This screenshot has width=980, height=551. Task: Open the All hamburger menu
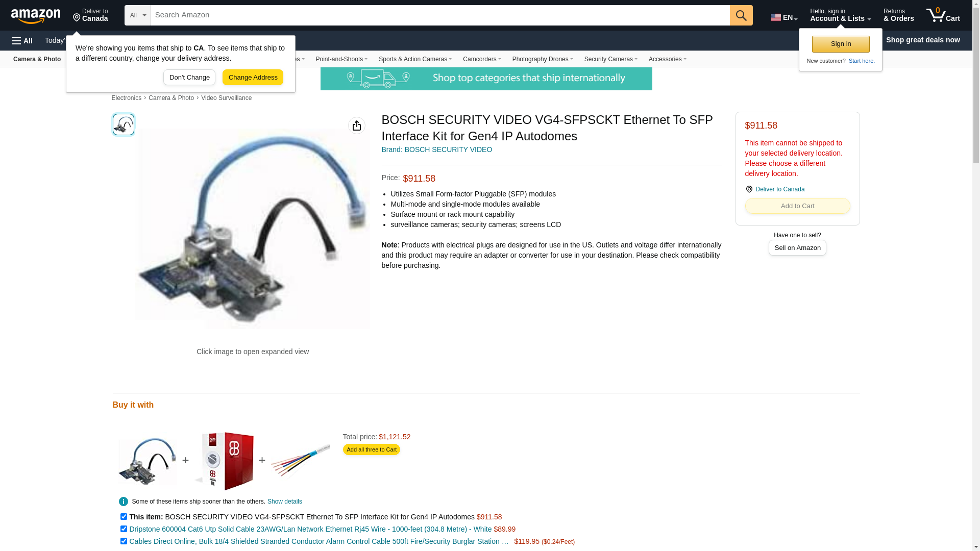pyautogui.click(x=22, y=41)
